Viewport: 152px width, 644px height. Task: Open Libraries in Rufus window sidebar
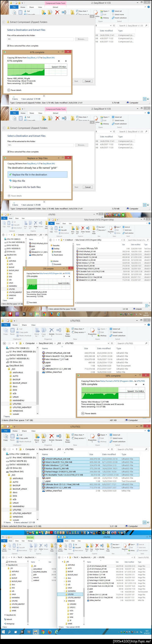tap(55, 261)
